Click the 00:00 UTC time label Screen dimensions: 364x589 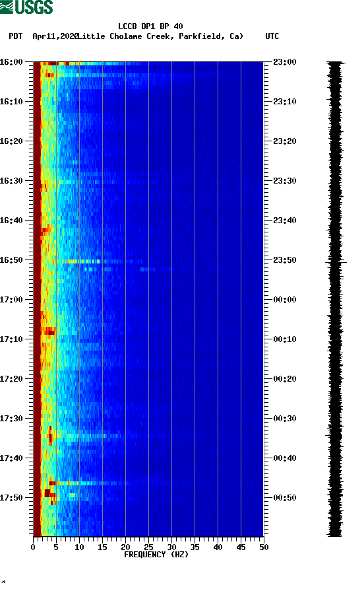point(285,300)
